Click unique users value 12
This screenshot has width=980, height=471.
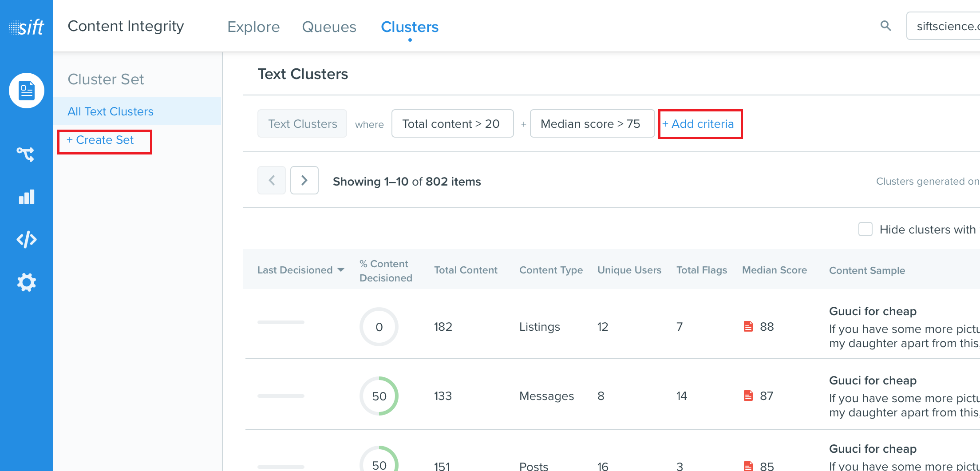603,327
